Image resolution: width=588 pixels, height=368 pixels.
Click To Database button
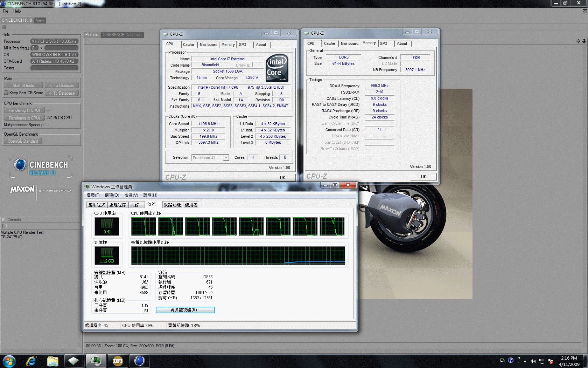click(x=62, y=93)
